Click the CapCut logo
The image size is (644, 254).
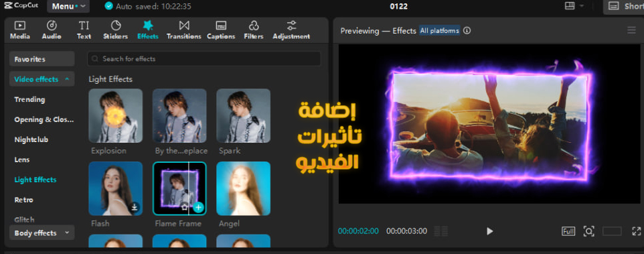click(21, 6)
